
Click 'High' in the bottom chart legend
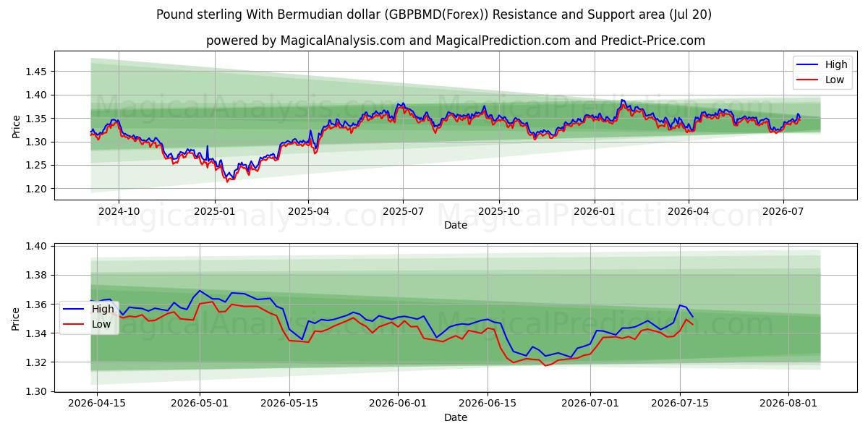tap(103, 309)
